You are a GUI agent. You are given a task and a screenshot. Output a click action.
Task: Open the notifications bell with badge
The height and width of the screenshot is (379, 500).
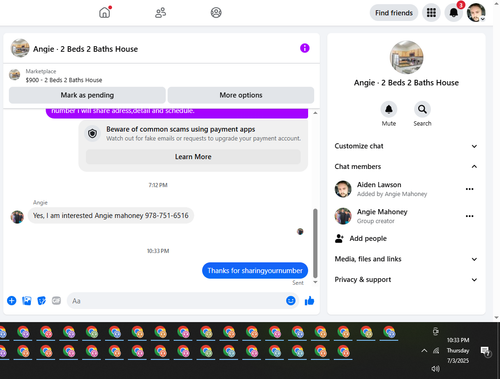(454, 13)
